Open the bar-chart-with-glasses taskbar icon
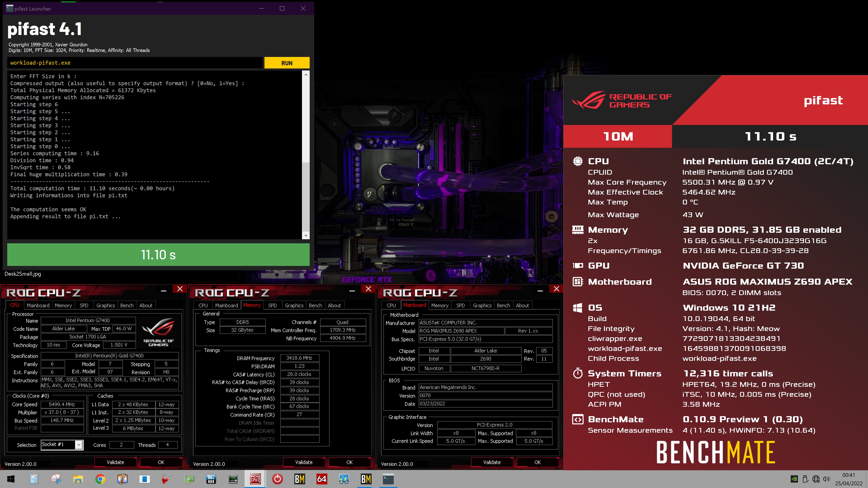The height and width of the screenshot is (488, 868). [344, 479]
